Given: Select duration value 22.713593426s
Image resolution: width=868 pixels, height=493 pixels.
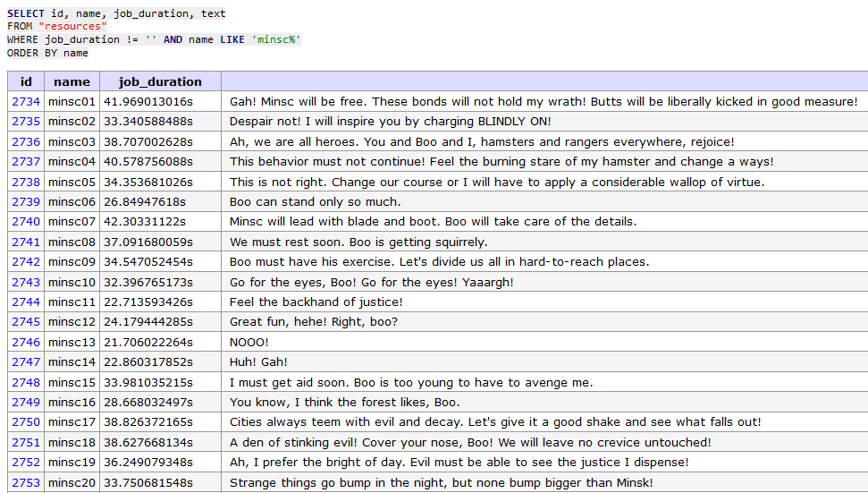Looking at the screenshot, I should (x=148, y=302).
